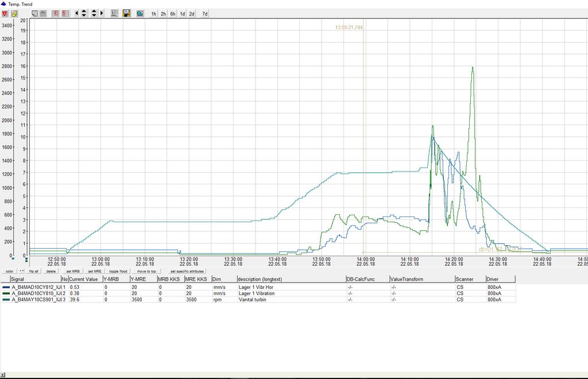Viewport: 588px width, 379px height.
Task: Click green color swatch of A_B4MAD10CY810 signal
Action: coord(6,293)
